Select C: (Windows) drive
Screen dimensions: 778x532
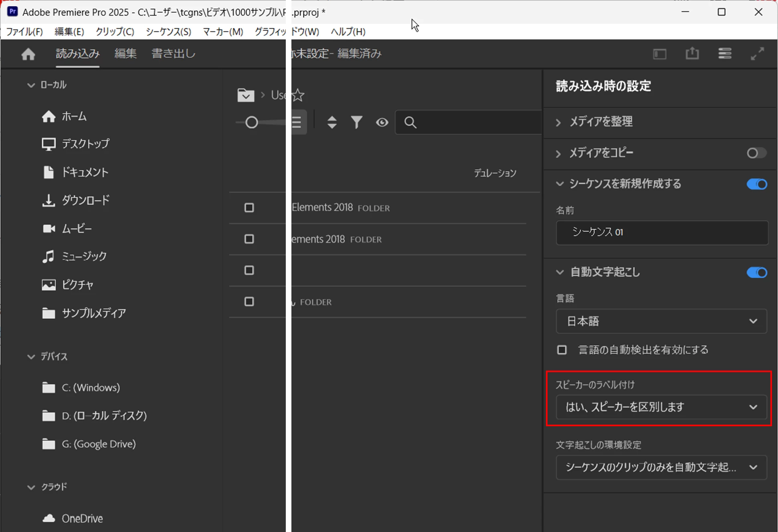[x=91, y=388]
